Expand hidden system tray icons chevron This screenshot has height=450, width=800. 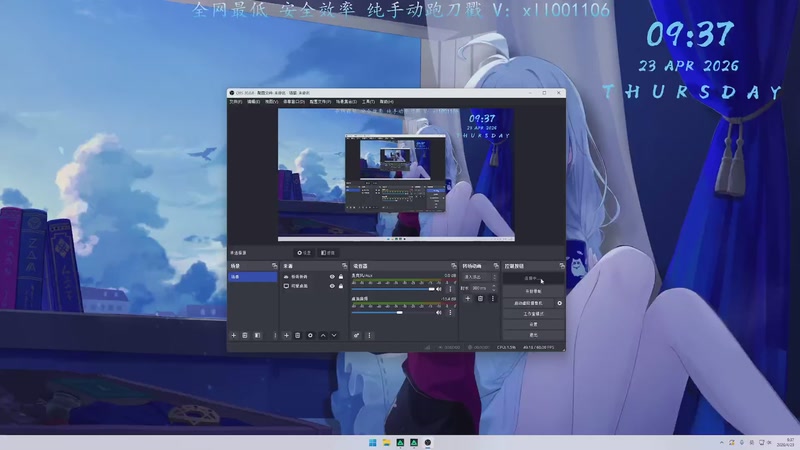(x=721, y=442)
